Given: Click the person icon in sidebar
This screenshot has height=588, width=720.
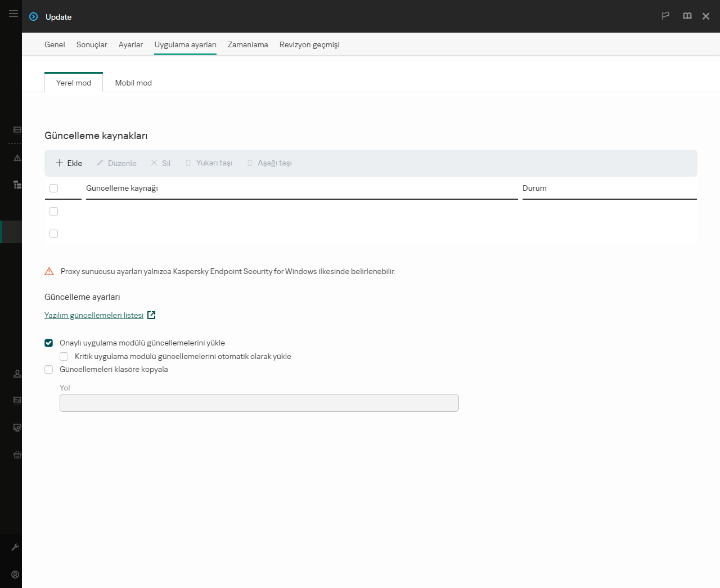Looking at the screenshot, I should [x=17, y=374].
